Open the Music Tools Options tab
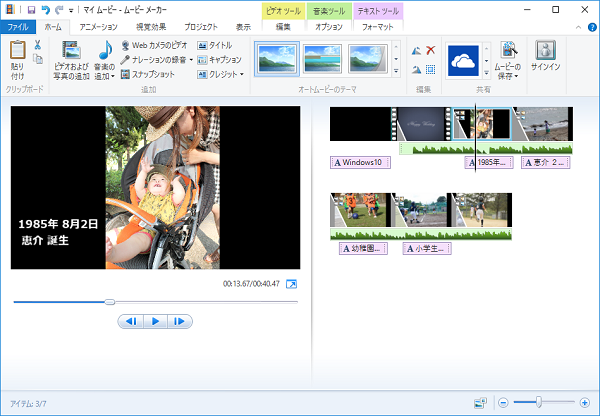600x416 pixels. [x=329, y=27]
